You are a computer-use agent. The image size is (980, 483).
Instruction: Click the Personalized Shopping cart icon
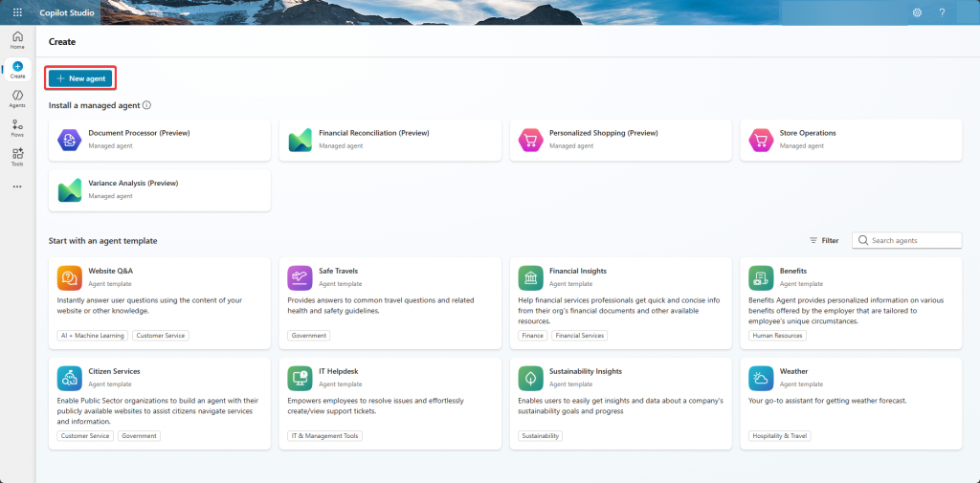pyautogui.click(x=530, y=140)
